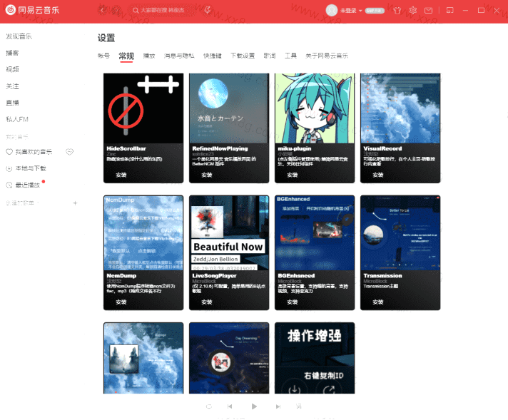
Task: Open the VisualRecord cloud preview image
Action: 400,108
